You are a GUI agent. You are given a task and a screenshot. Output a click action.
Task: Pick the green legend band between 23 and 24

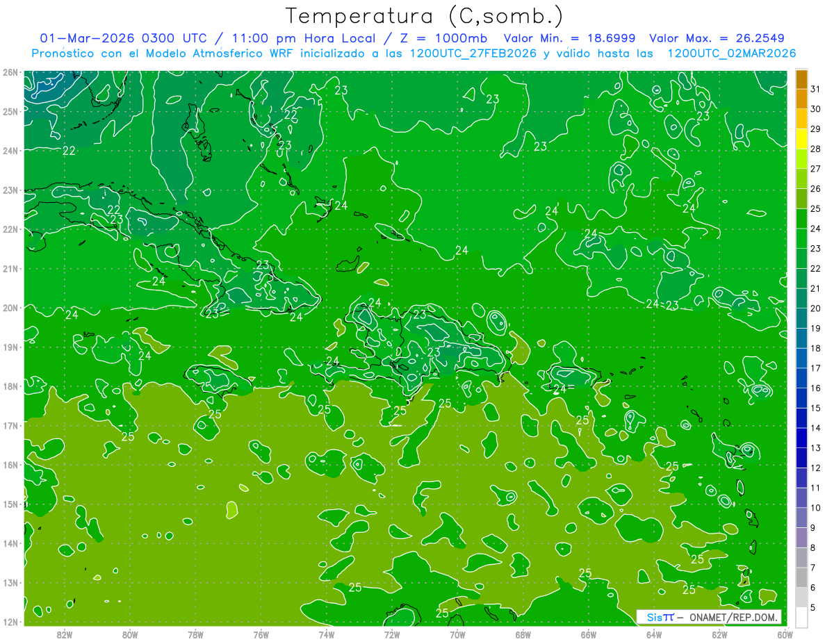click(x=801, y=238)
